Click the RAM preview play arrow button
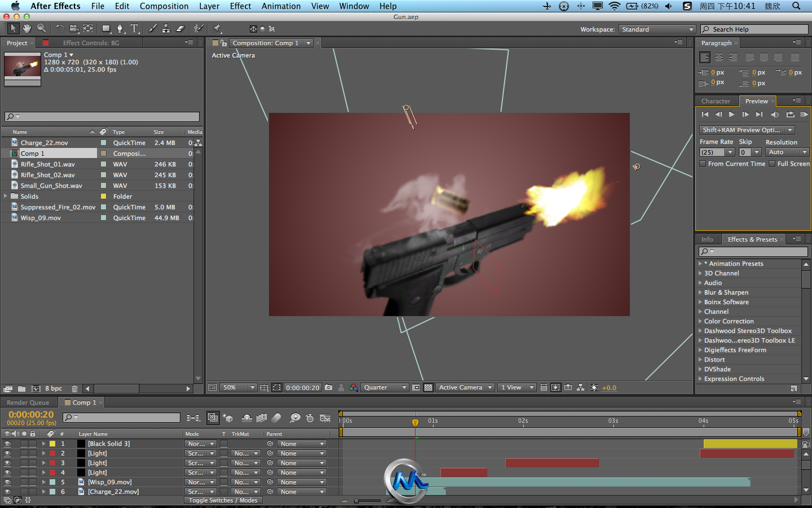 [x=804, y=115]
